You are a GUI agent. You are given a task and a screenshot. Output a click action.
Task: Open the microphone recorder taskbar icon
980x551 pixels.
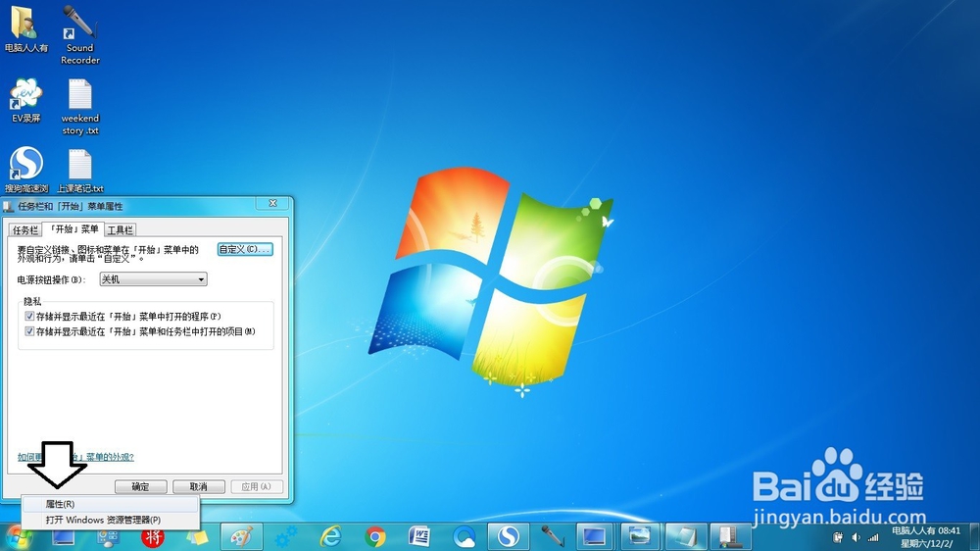tap(553, 536)
